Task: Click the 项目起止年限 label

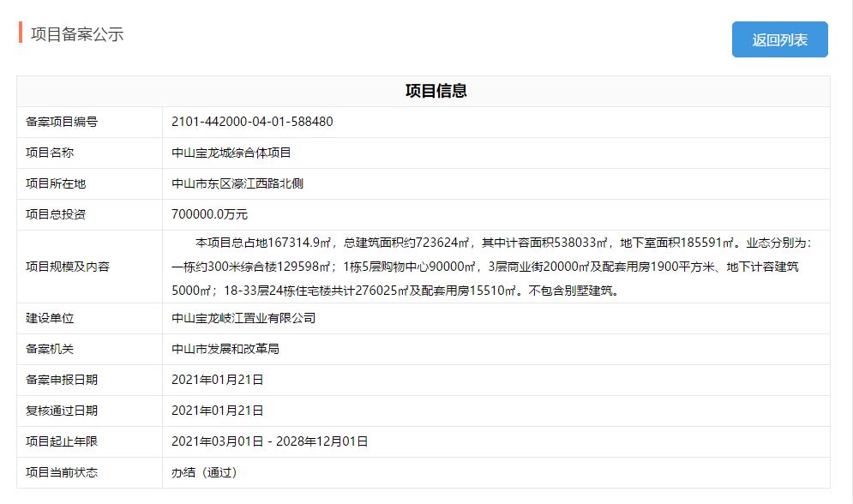Action: pos(62,441)
